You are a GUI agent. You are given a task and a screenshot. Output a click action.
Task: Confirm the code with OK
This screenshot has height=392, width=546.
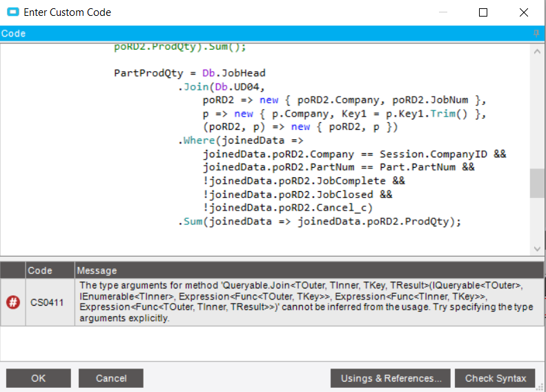tap(38, 378)
